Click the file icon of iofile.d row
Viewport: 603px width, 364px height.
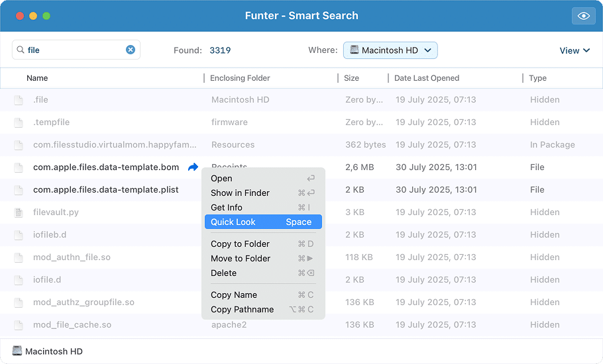point(18,280)
